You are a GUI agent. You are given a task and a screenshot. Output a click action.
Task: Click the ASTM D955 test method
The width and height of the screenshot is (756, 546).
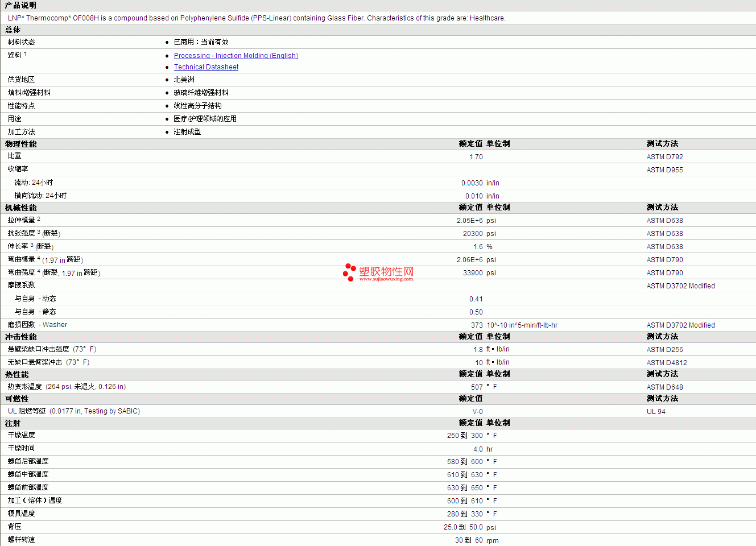[664, 170]
